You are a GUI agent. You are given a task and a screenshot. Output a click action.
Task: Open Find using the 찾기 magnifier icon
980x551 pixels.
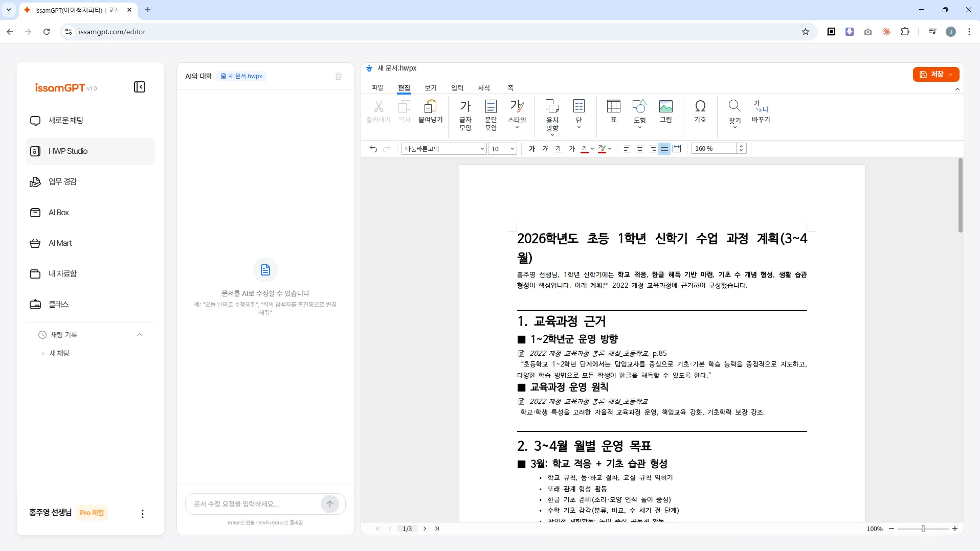tap(734, 111)
